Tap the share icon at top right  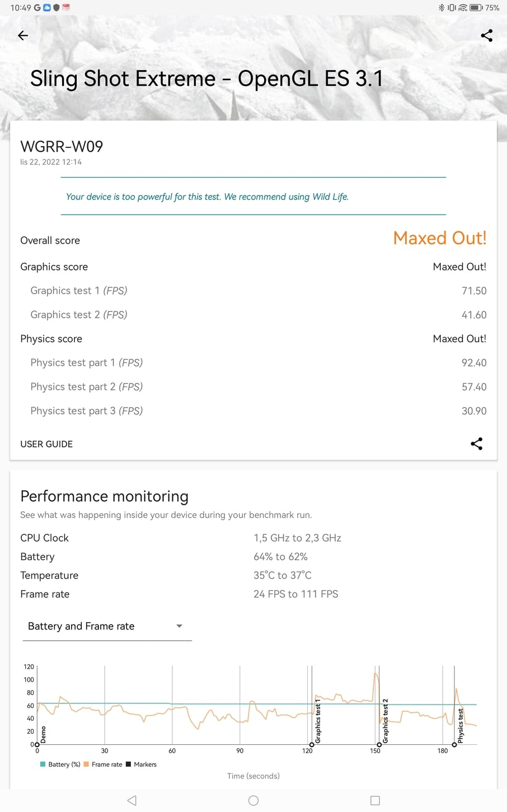tap(486, 36)
